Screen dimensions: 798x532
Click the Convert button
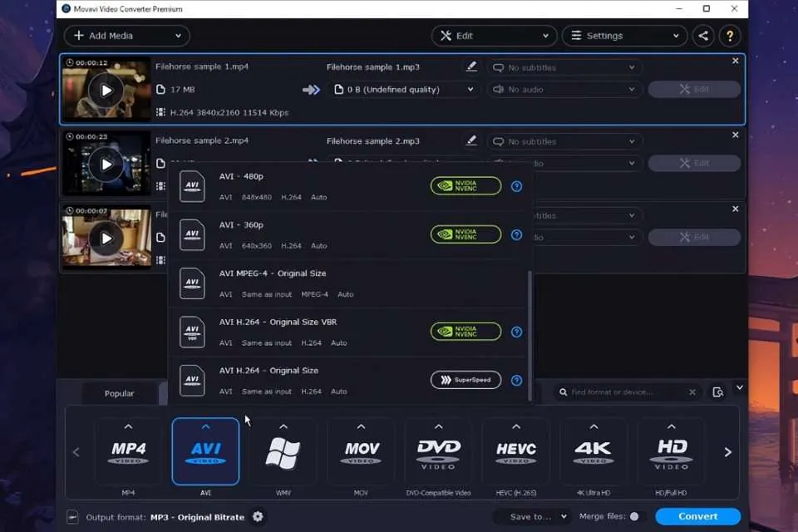697,516
